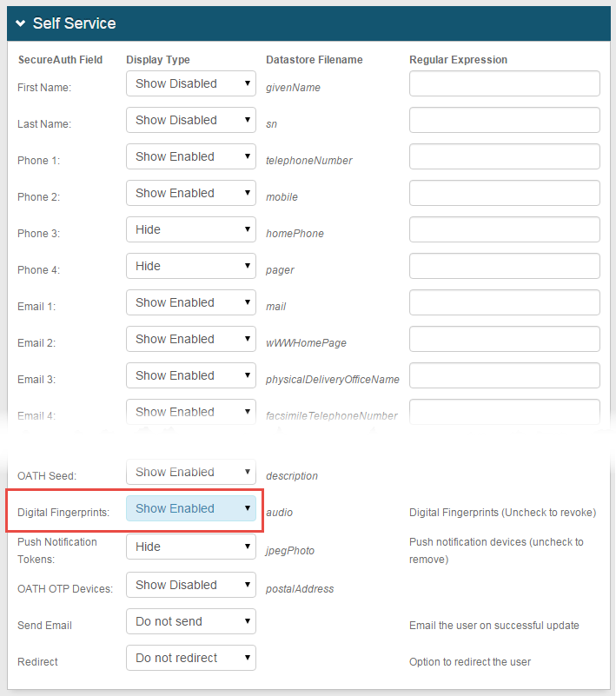This screenshot has width=616, height=696.
Task: Click Phone 4 regular expression field
Action: pyautogui.click(x=504, y=267)
